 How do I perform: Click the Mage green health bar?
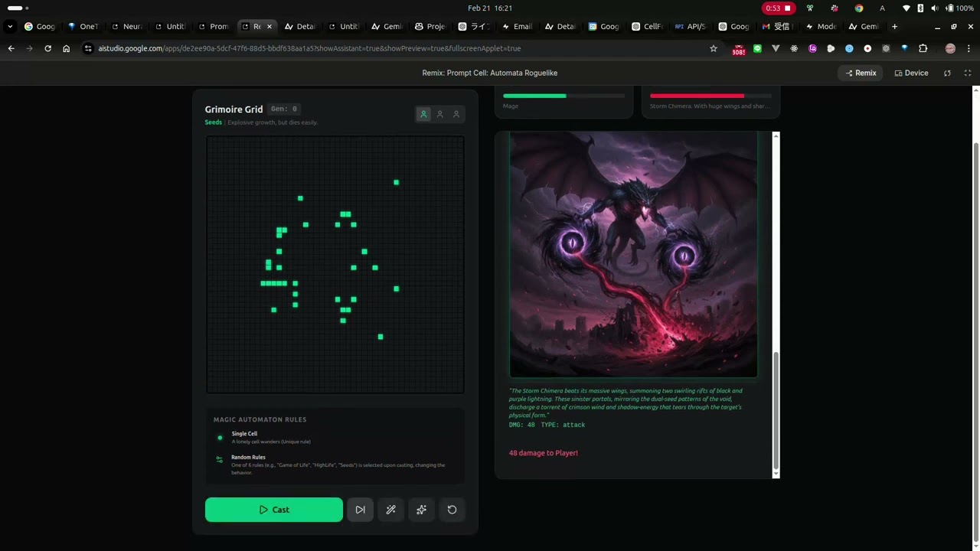coord(564,96)
